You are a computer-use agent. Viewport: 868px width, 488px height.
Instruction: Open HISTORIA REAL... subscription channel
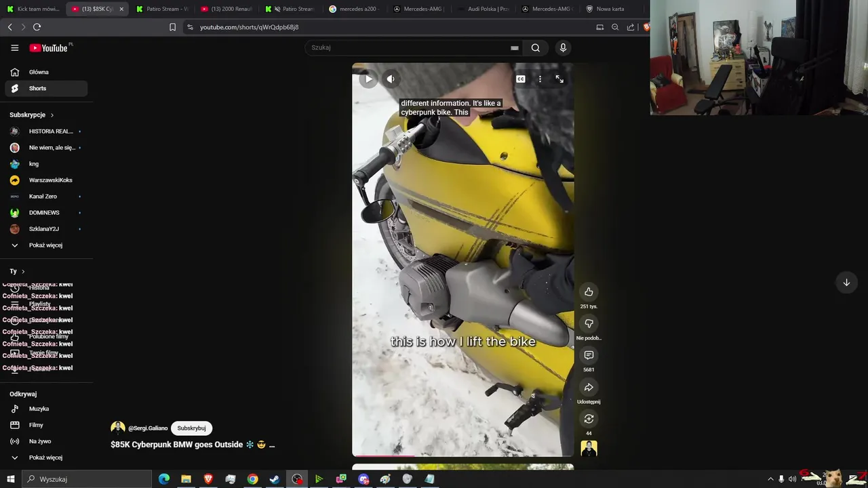click(x=46, y=131)
